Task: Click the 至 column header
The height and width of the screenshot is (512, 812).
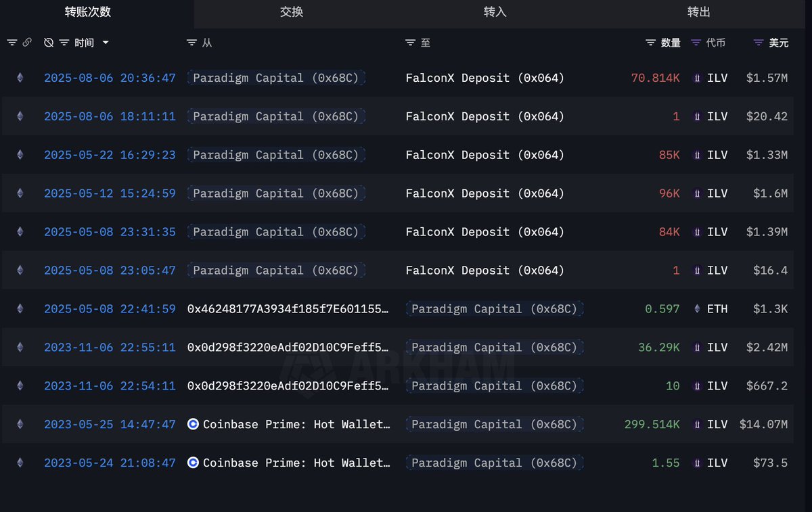Action: click(x=426, y=43)
